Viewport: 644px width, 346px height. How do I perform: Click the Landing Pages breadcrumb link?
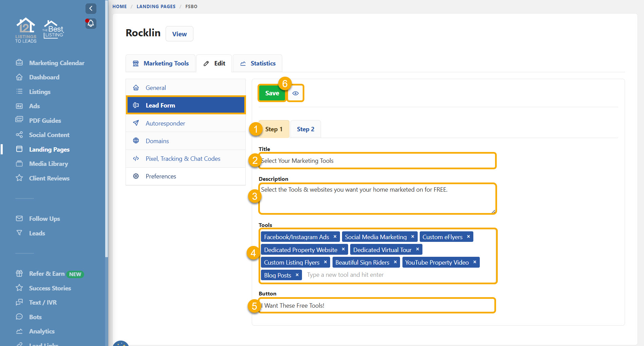point(156,6)
